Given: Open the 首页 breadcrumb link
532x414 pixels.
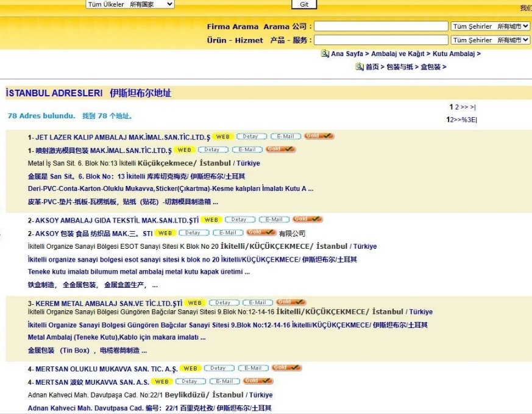Looking at the screenshot, I should [x=372, y=67].
